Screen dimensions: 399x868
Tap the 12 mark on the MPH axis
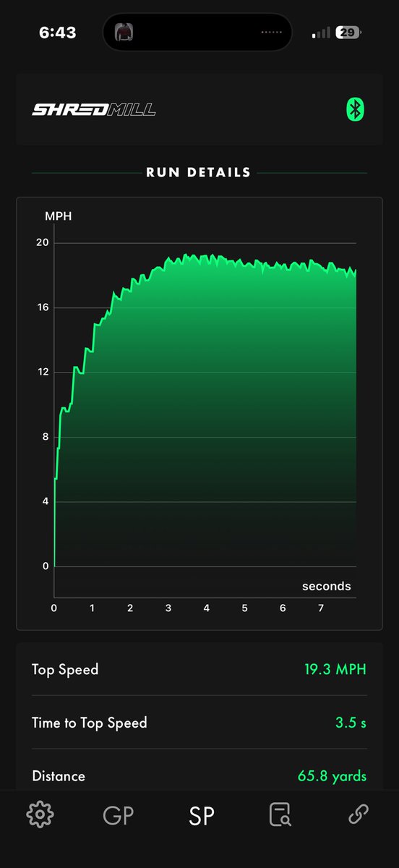tap(43, 372)
